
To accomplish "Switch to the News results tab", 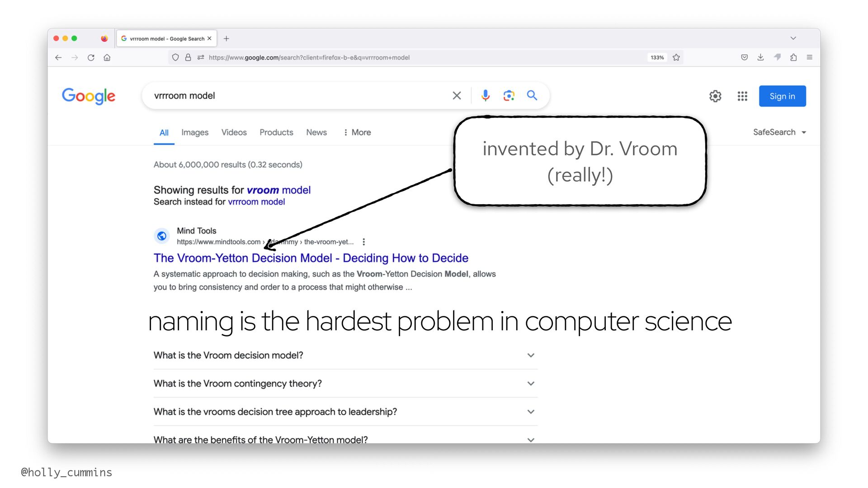I will pos(316,132).
